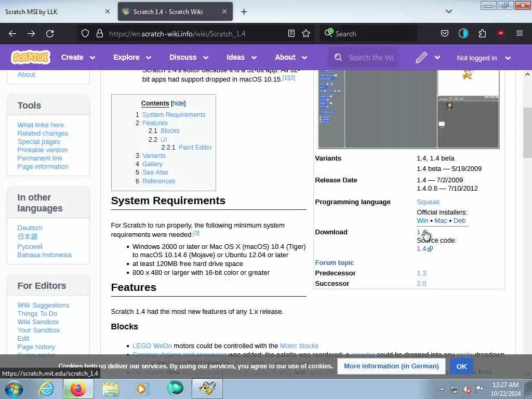Open the Pocket save icon
The width and height of the screenshot is (532, 399).
pyautogui.click(x=445, y=33)
